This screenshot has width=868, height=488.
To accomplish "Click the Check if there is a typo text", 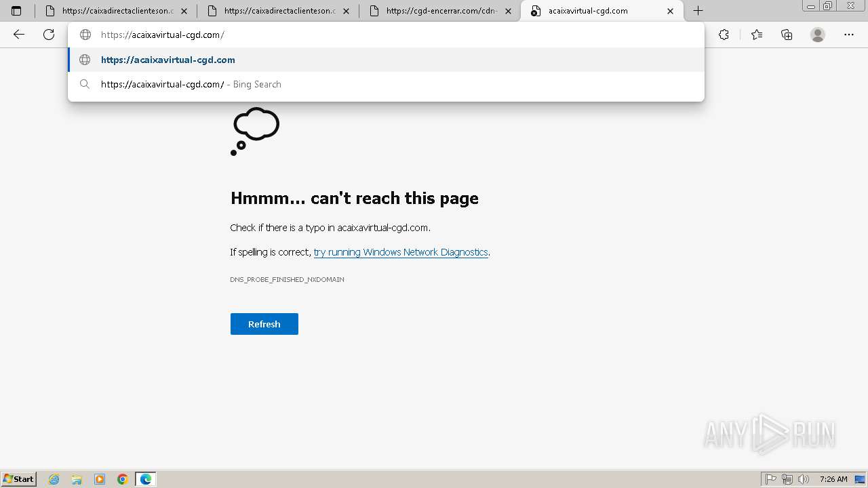I will [330, 228].
